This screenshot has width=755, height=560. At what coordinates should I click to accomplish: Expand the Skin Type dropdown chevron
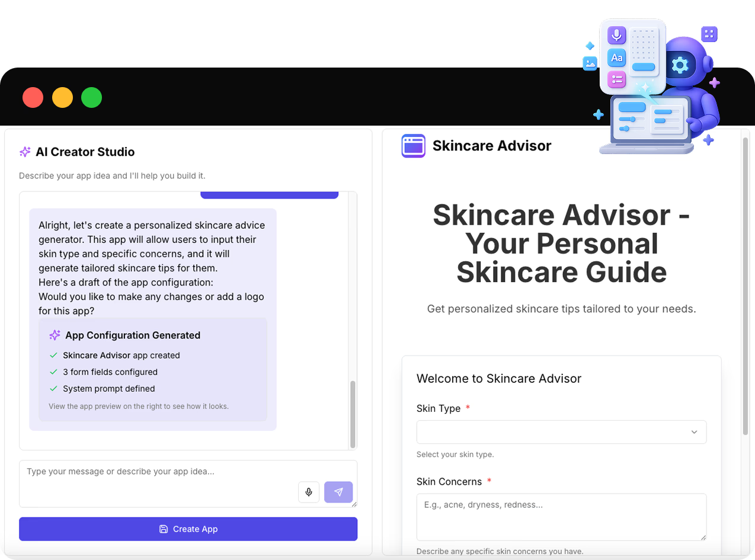(x=694, y=432)
